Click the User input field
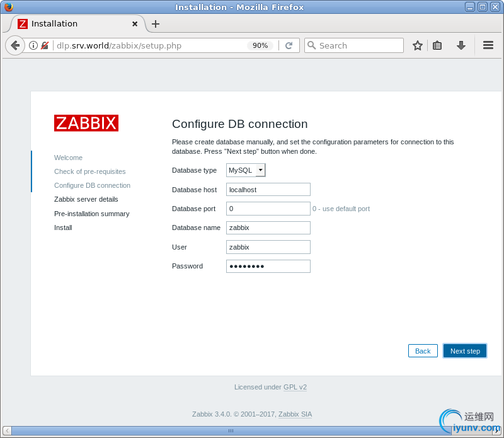The height and width of the screenshot is (438, 504). tap(268, 247)
